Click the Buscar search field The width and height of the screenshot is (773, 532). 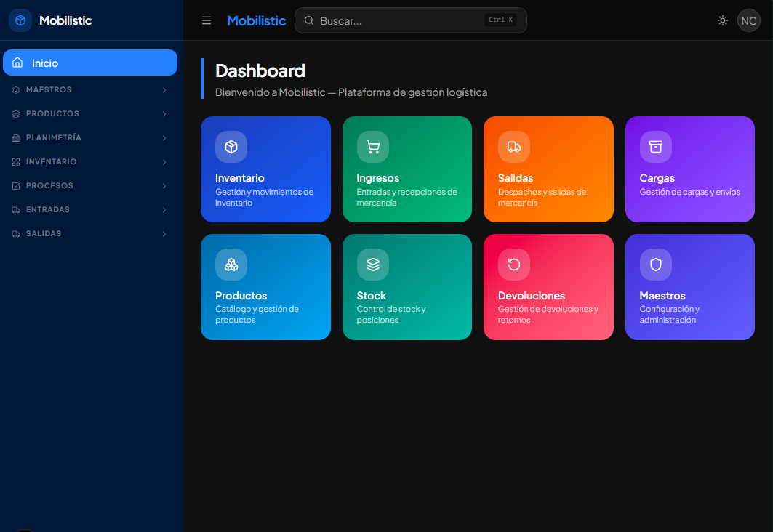[411, 20]
